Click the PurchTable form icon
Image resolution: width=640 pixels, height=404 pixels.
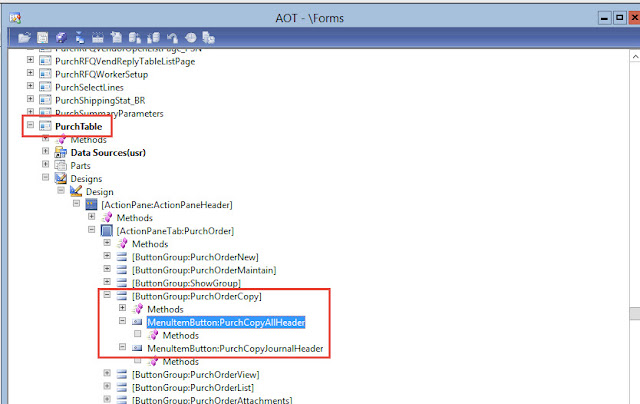point(45,126)
